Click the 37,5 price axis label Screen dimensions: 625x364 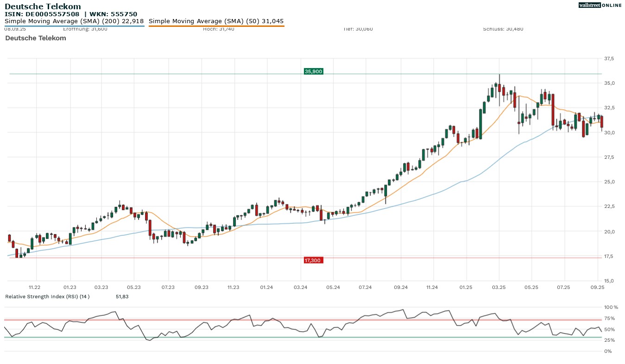click(609, 59)
